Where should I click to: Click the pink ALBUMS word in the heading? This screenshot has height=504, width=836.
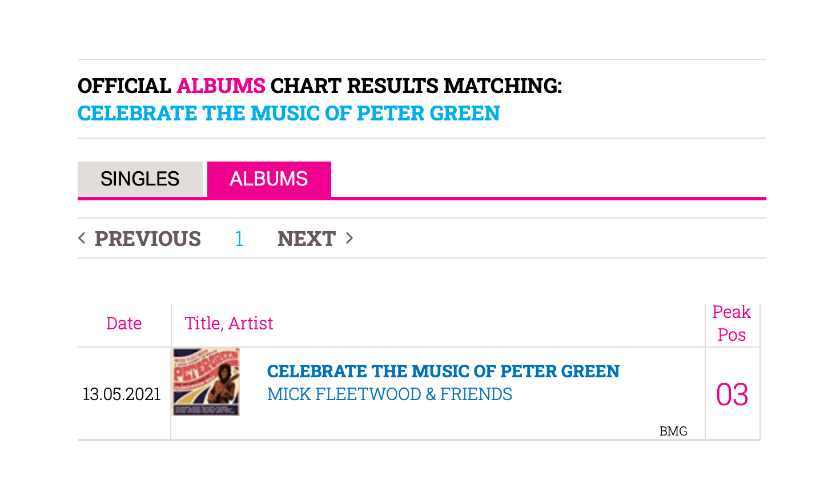tap(221, 86)
